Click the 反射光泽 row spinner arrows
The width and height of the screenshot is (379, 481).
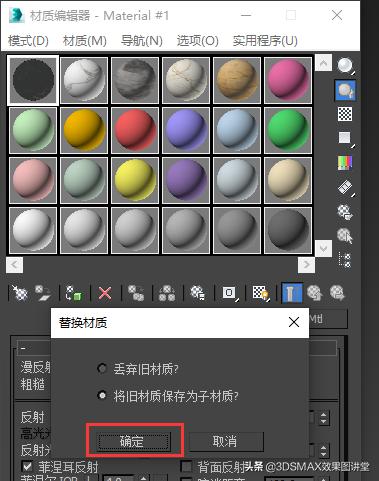click(323, 451)
